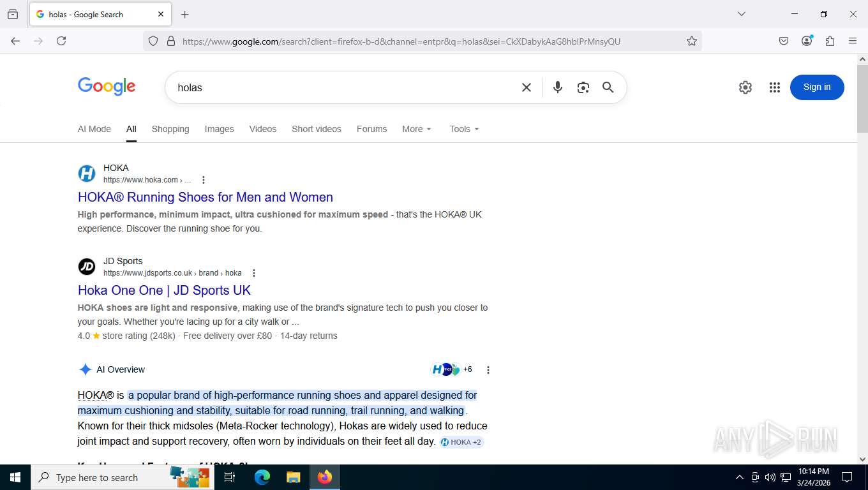This screenshot has width=868, height=490.
Task: Select the Shopping results tab
Action: tap(170, 129)
